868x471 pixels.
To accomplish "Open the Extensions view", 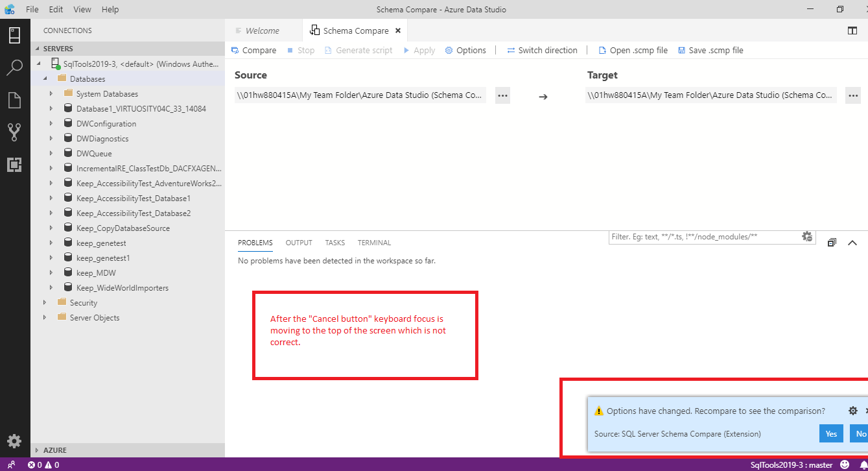I will [14, 165].
